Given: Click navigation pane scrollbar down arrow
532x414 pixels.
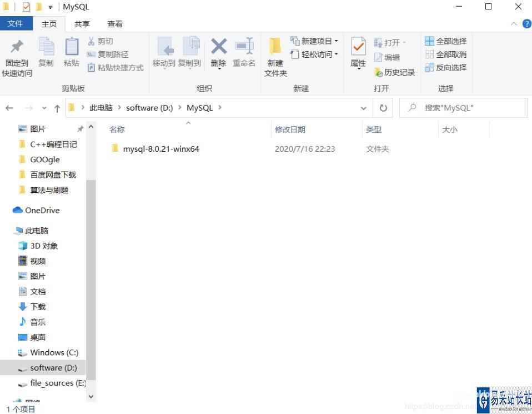Looking at the screenshot, I should pyautogui.click(x=91, y=396).
